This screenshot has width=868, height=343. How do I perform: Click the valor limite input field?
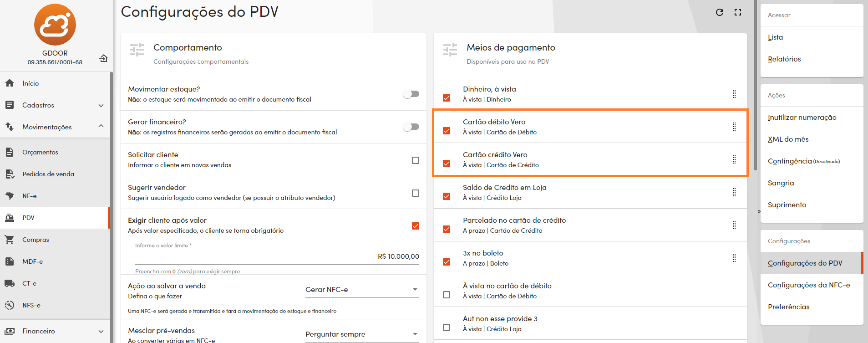tap(277, 256)
